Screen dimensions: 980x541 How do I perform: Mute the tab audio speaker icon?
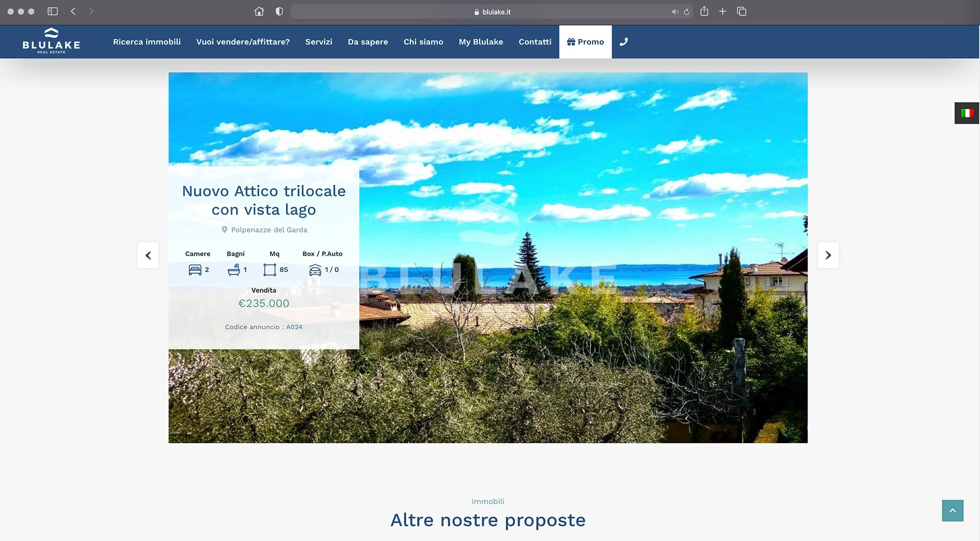(675, 12)
